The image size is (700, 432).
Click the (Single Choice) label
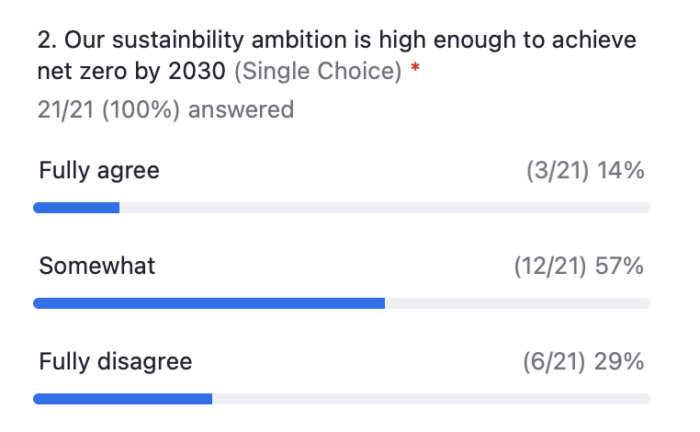(318, 71)
